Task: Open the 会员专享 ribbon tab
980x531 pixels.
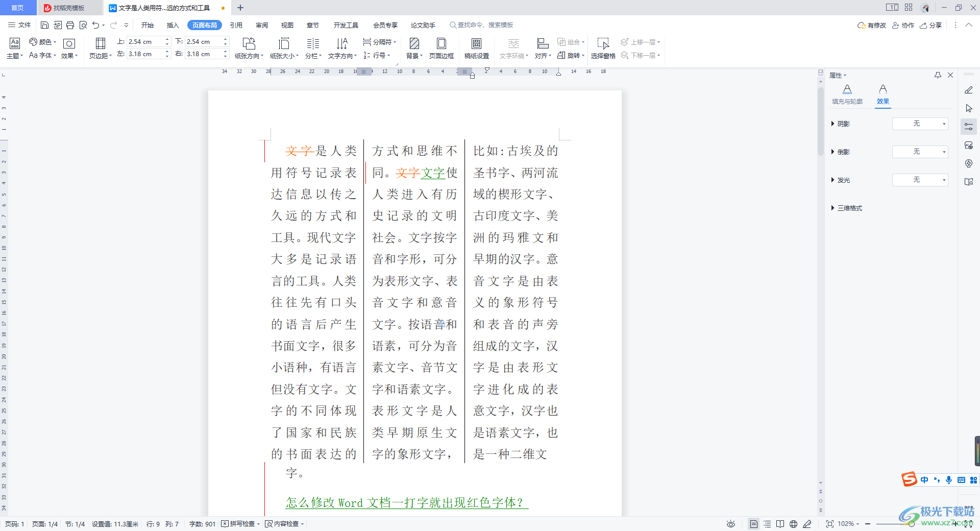Action: pos(385,25)
